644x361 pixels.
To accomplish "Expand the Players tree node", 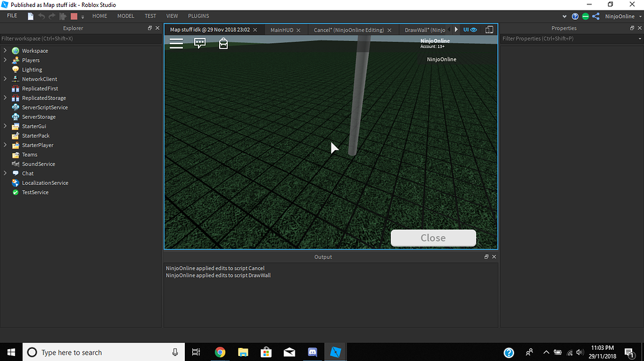I will coord(5,60).
